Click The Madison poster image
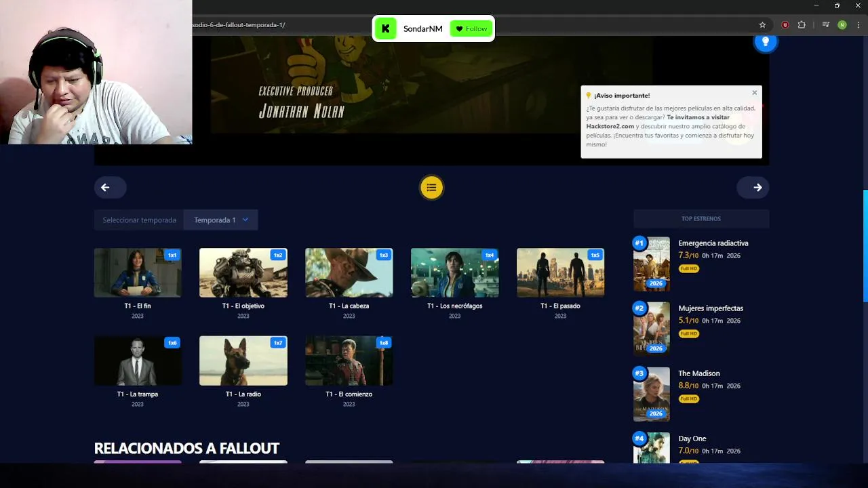This screenshot has width=868, height=488. point(652,394)
